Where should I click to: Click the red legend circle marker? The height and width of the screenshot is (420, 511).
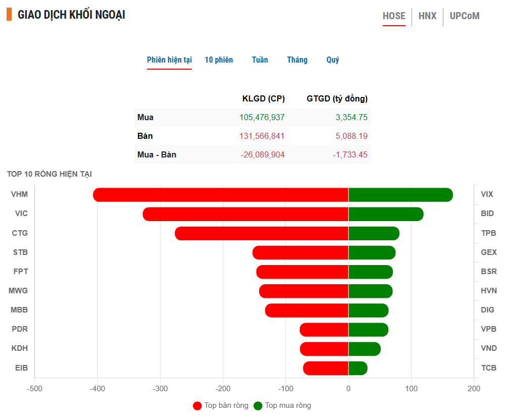pyautogui.click(x=197, y=406)
